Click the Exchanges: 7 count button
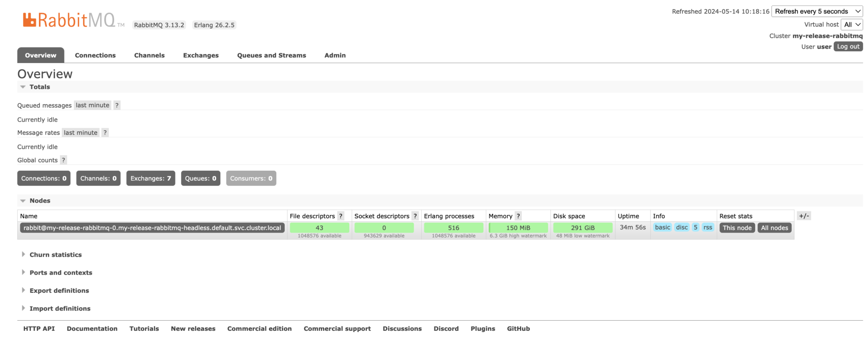Viewport: 868px width, 358px height. [151, 178]
